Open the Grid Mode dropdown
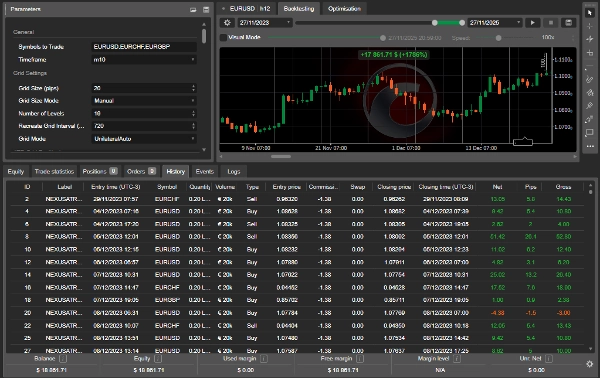 coord(144,139)
